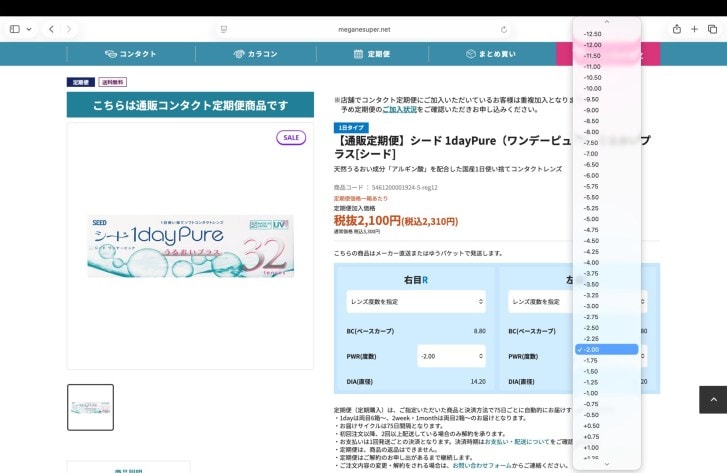727x473 pixels.
Task: Select +0.50 in the power list
Action: click(x=593, y=425)
